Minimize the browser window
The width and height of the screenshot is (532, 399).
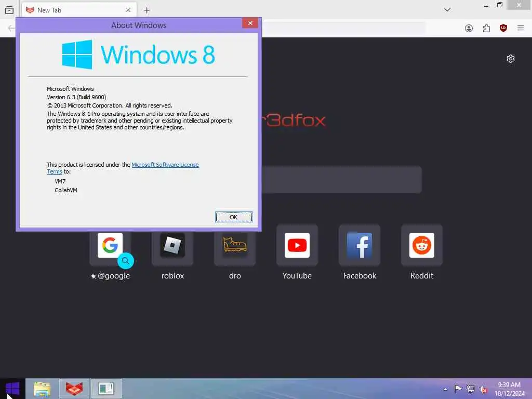tap(486, 5)
